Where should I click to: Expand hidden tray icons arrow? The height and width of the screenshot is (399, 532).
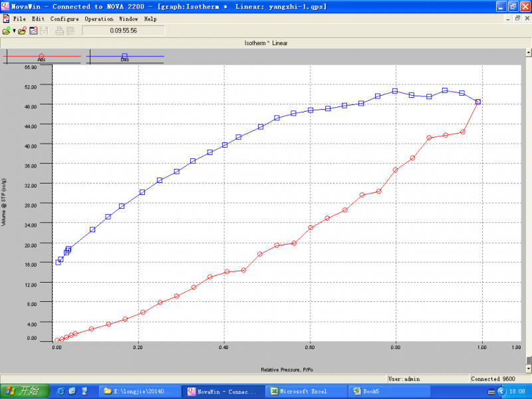pyautogui.click(x=501, y=392)
